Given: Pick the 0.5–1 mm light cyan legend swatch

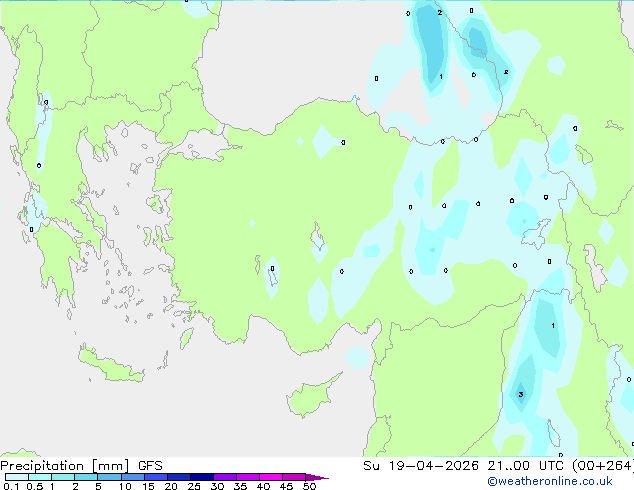Looking at the screenshot, I should (x=40, y=477).
